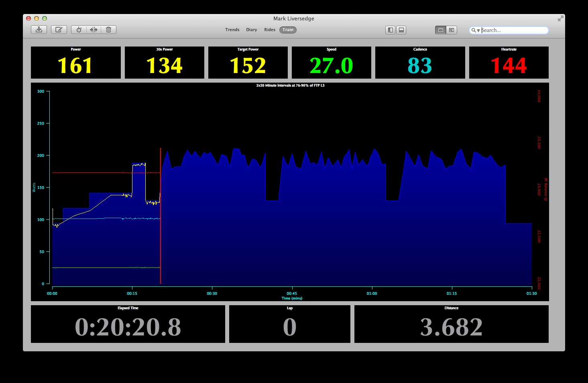Image resolution: width=588 pixels, height=383 pixels.
Task: Click the Watts axis label
Action: (x=34, y=187)
